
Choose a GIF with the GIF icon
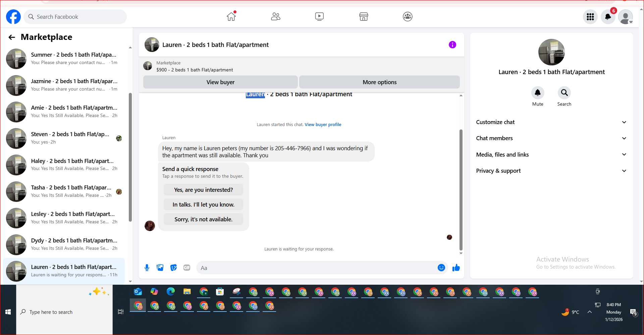point(187,268)
